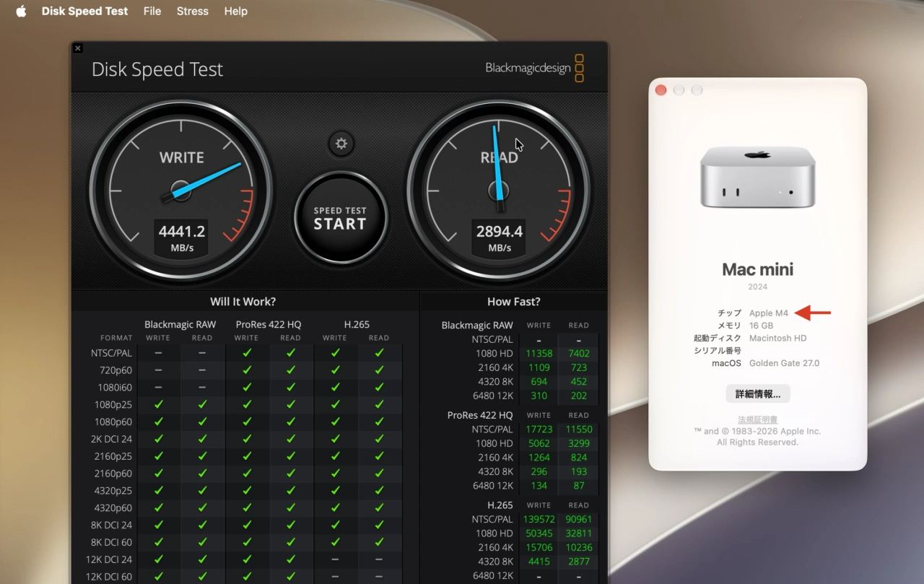Click Blackmagic RAW 1080 HD read value 7402
Screen dimensions: 924x584
click(579, 354)
